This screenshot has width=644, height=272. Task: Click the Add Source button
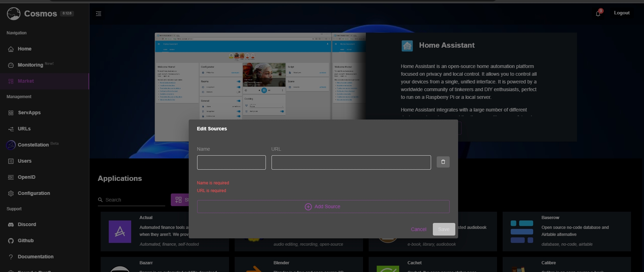coord(323,206)
